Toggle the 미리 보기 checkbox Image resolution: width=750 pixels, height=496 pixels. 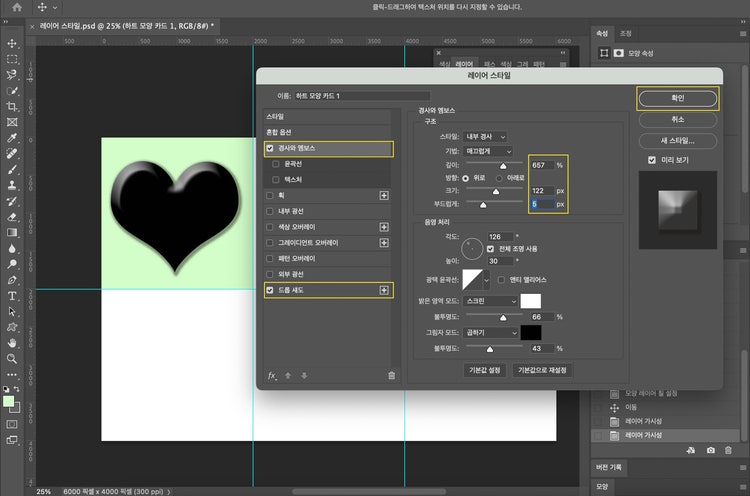652,160
